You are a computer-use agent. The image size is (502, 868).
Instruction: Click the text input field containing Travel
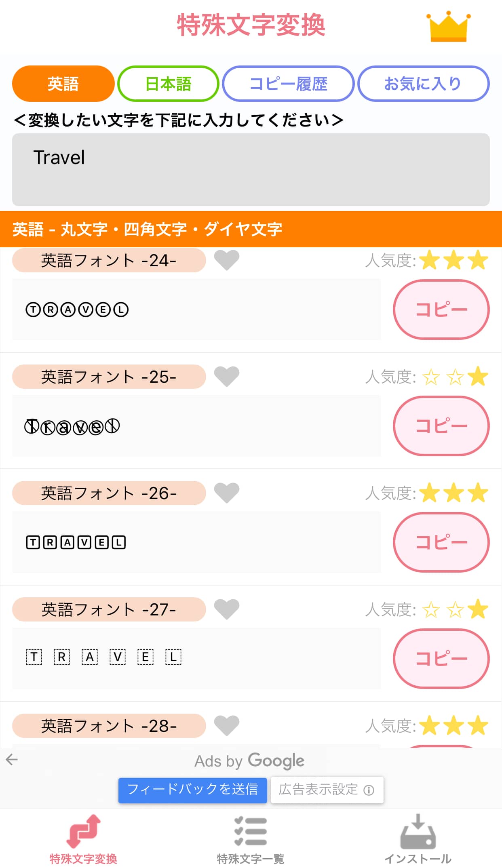pos(251,170)
